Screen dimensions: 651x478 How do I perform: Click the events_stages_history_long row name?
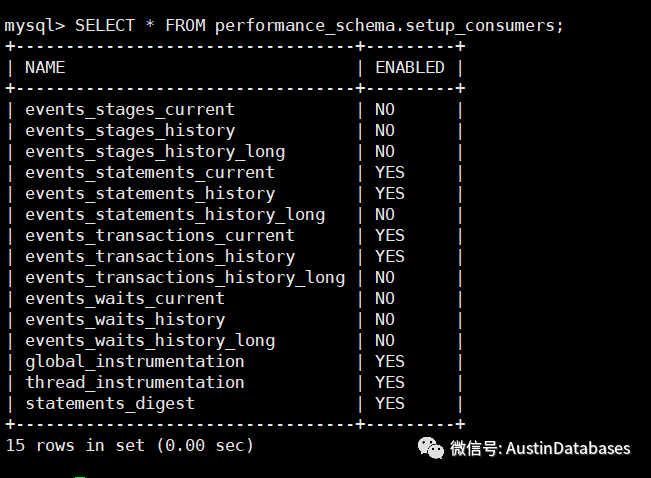click(155, 151)
